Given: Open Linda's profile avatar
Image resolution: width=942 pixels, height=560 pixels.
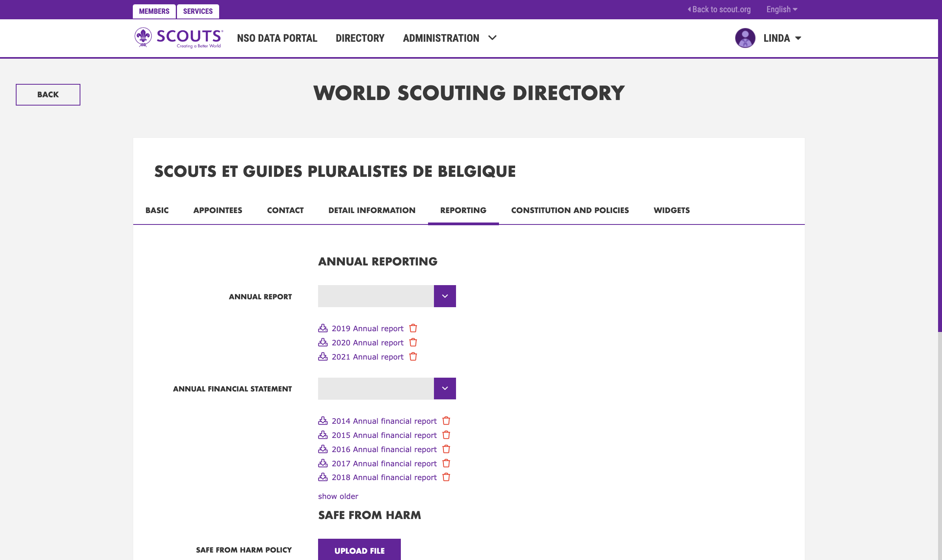Looking at the screenshot, I should (x=745, y=38).
